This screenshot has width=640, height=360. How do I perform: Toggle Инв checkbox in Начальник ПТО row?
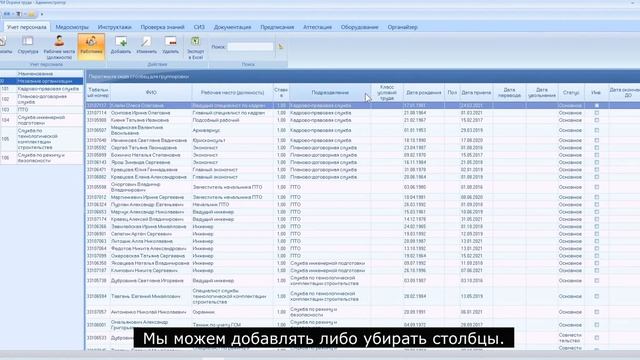pyautogui.click(x=596, y=204)
